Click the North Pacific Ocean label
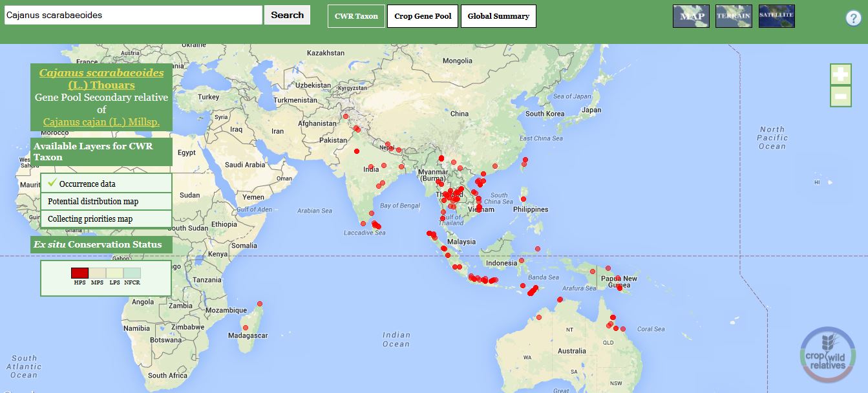This screenshot has height=393, width=868. pos(772,138)
